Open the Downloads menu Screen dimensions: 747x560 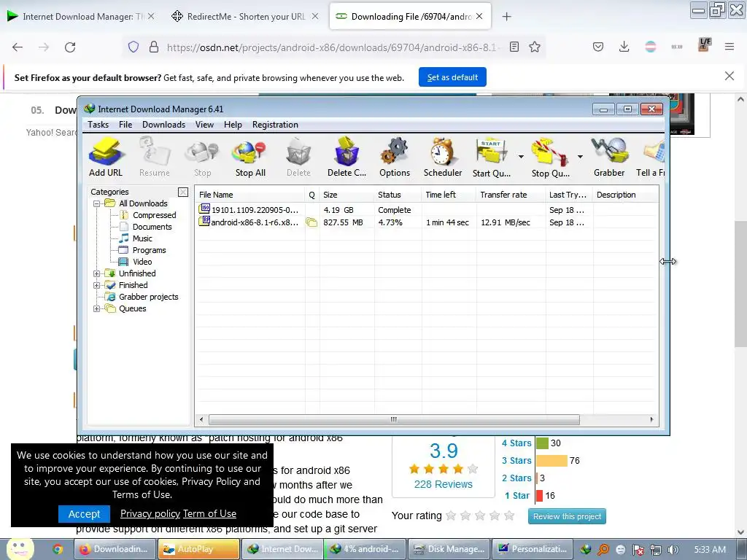click(x=163, y=125)
